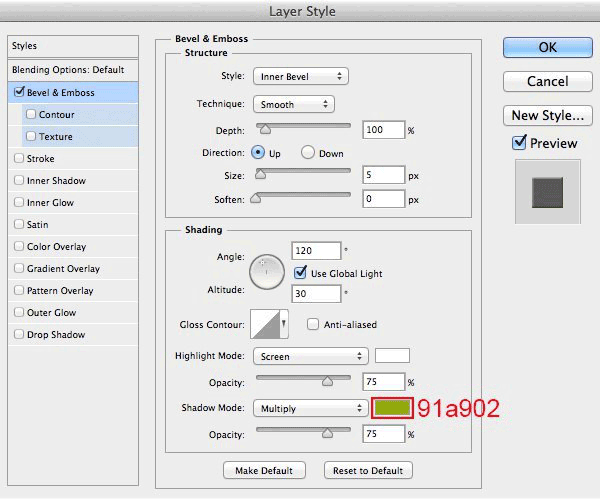600x501 pixels.
Task: Enable the Inner Shadow checkbox
Action: [x=19, y=180]
